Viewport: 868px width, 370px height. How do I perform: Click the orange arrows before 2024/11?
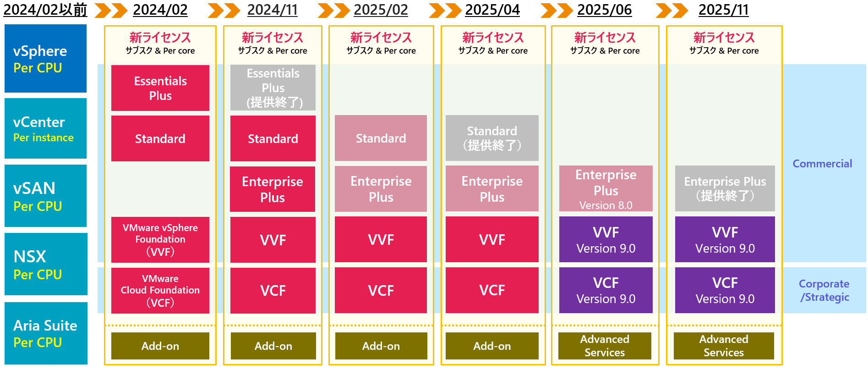click(224, 11)
